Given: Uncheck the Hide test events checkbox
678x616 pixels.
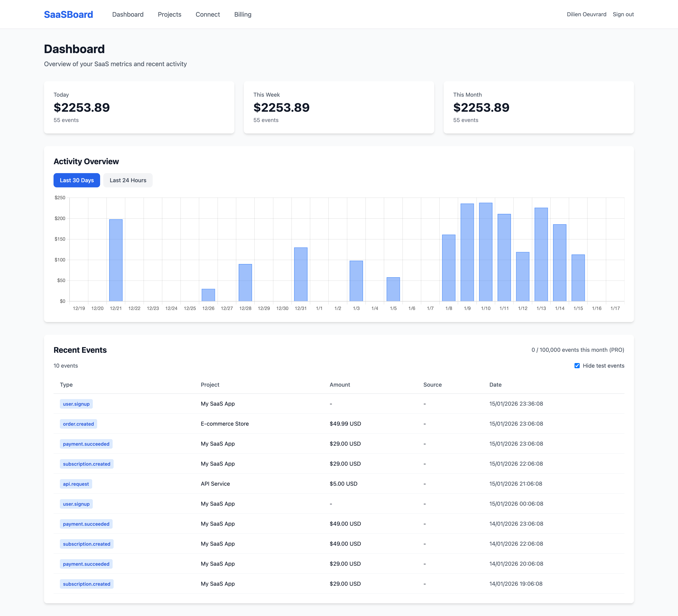Looking at the screenshot, I should (577, 366).
